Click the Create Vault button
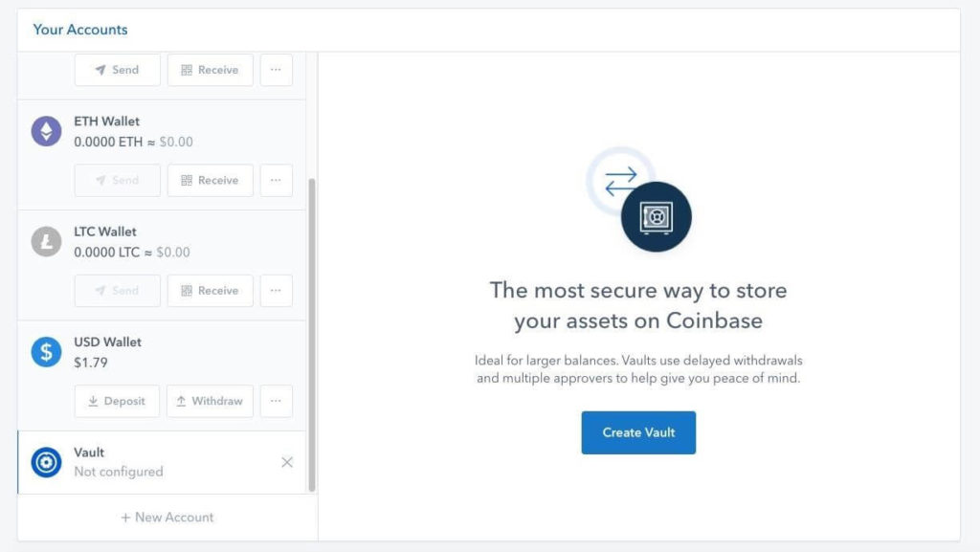 [x=638, y=432]
